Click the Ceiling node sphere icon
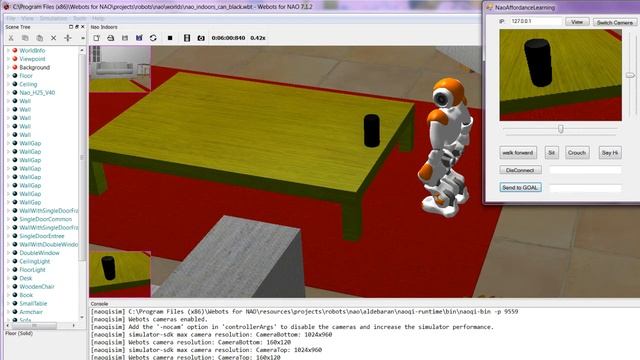Screen dimensions: 640x360 tap(15, 84)
